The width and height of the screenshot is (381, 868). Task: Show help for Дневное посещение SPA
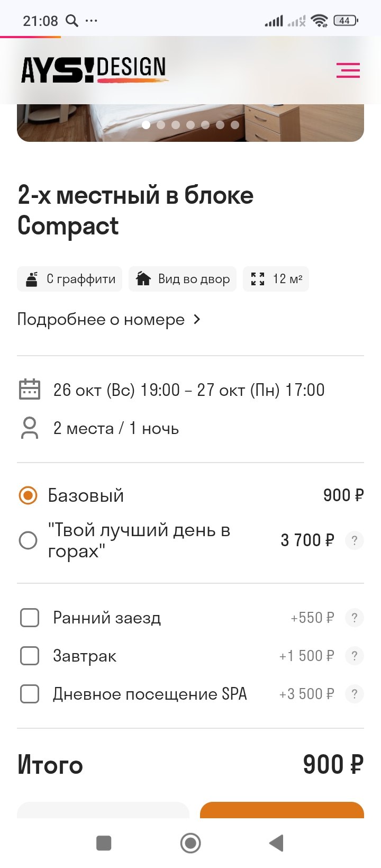354,694
